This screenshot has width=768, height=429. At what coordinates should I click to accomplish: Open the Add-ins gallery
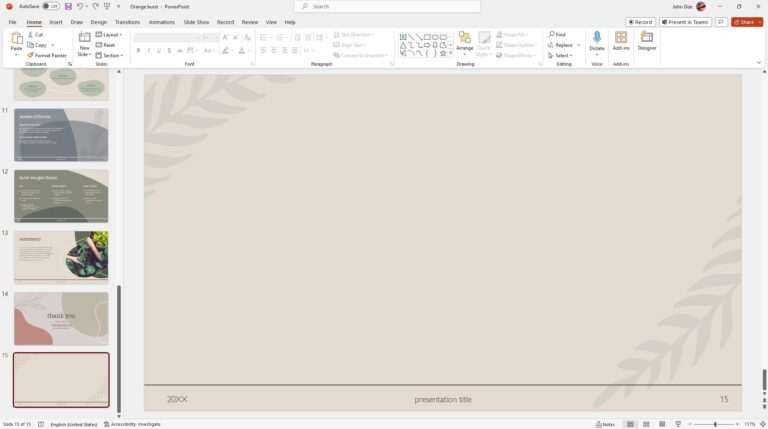(x=621, y=41)
